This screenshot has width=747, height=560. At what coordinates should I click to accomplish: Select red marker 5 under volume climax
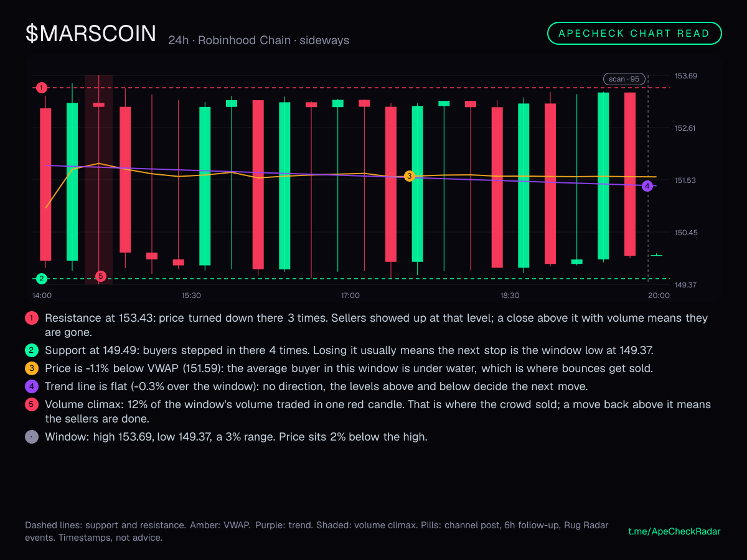101,276
